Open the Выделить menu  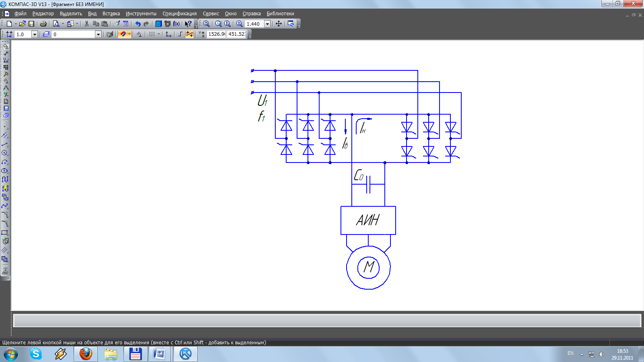click(x=71, y=14)
